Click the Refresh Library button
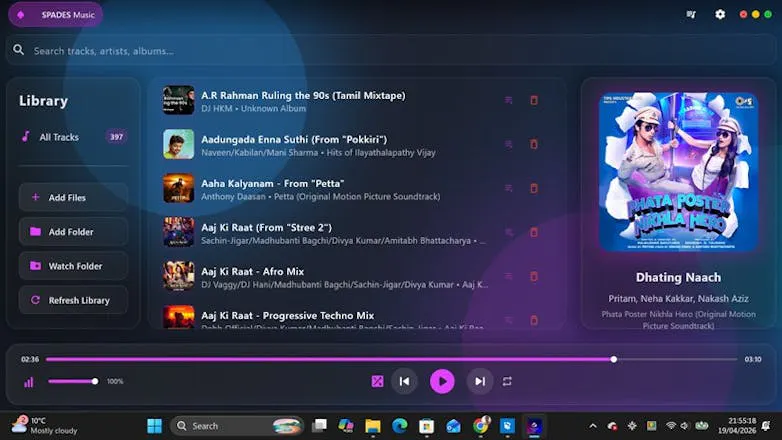The width and height of the screenshot is (782, 440). pyautogui.click(x=73, y=300)
